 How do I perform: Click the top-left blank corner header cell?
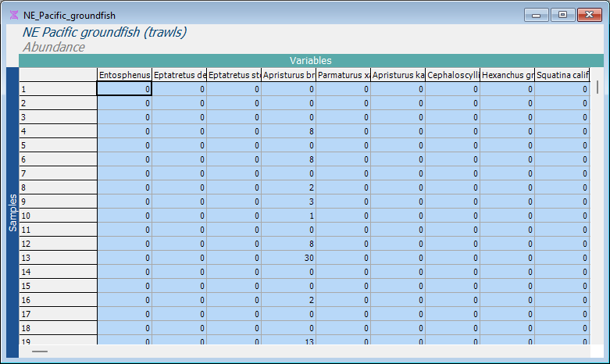coord(58,75)
